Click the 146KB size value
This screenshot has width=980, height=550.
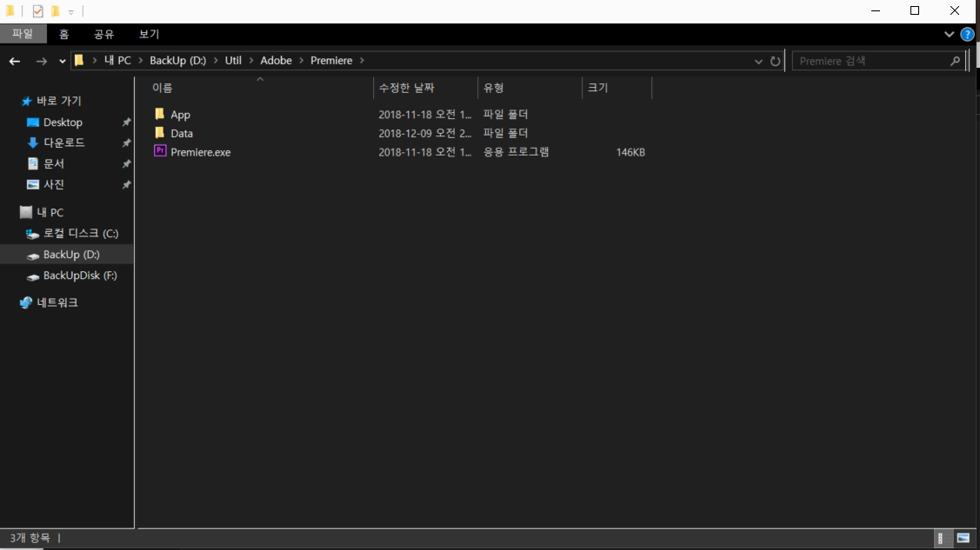pyautogui.click(x=630, y=152)
